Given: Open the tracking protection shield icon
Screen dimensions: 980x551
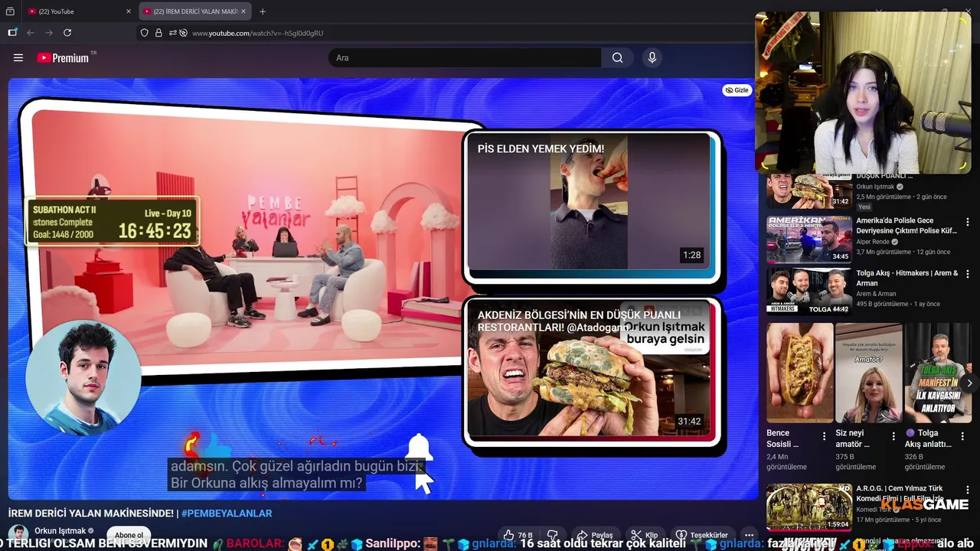Looking at the screenshot, I should (x=144, y=33).
